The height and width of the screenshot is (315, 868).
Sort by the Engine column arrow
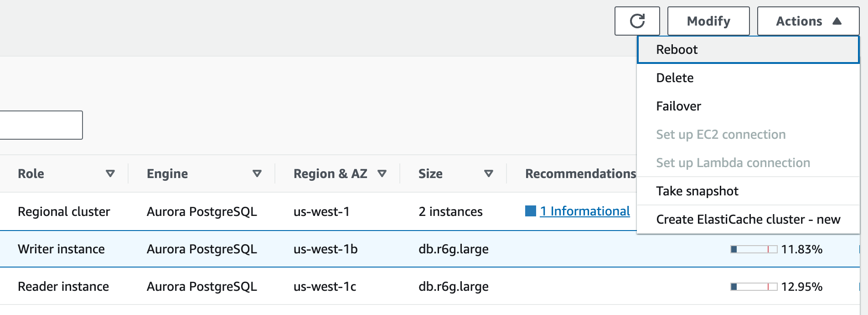click(x=257, y=173)
